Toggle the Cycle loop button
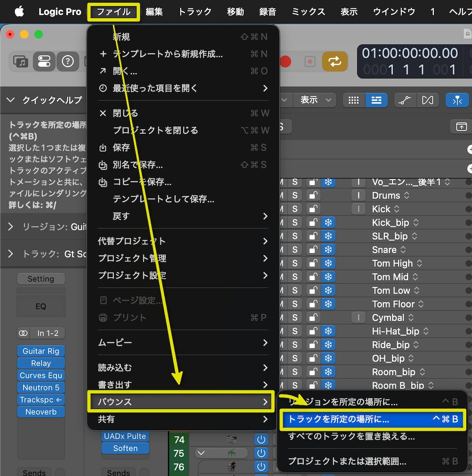The width and height of the screenshot is (472, 476). point(335,62)
